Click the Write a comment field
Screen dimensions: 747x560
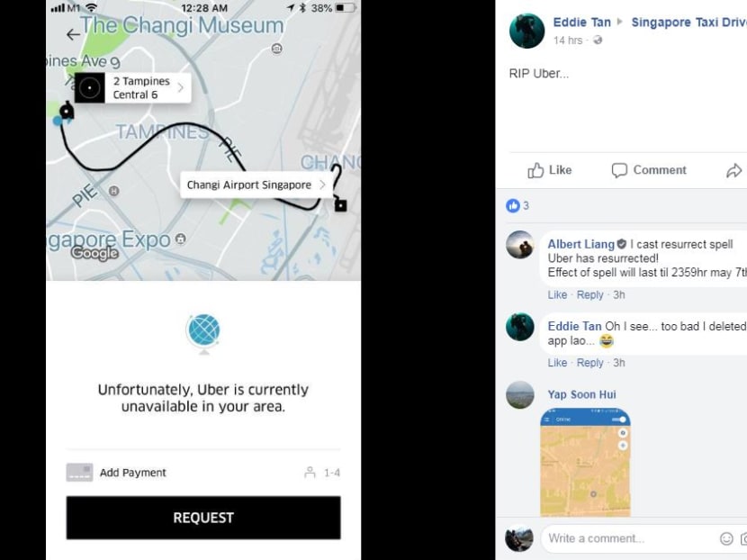(631, 538)
